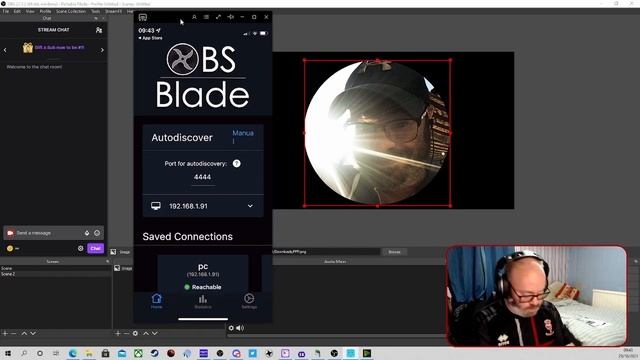Select the Image source in Sources list
The width and height of the screenshot is (640, 360).
tap(123, 268)
